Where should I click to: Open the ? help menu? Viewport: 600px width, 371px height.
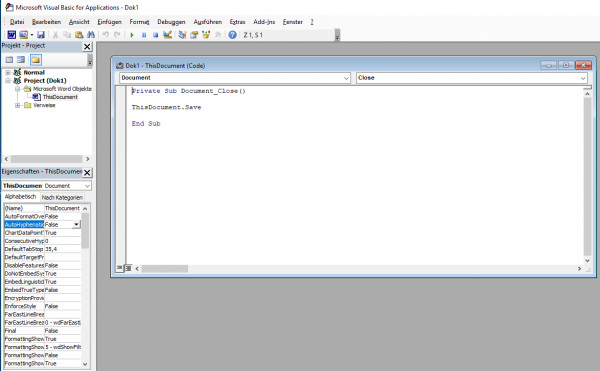click(312, 22)
